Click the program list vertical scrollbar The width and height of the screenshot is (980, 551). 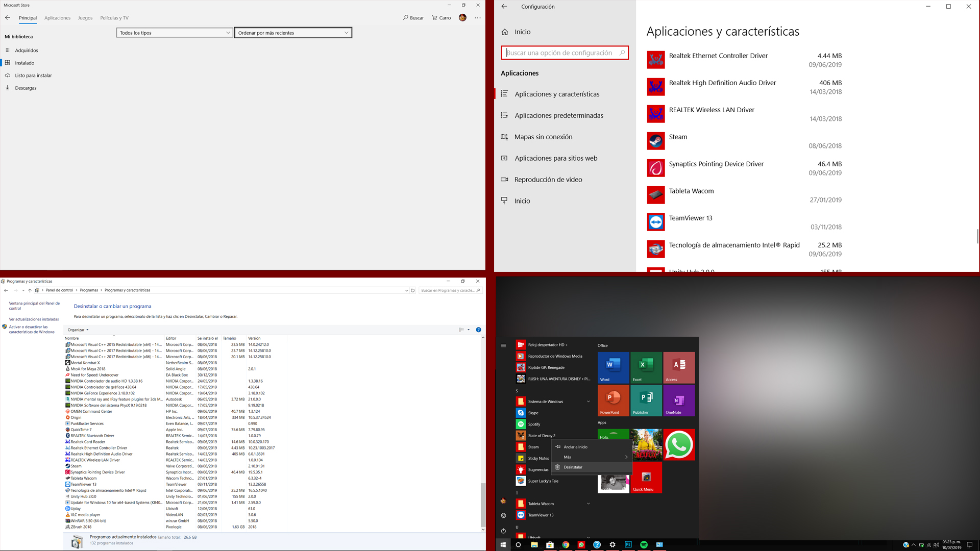click(483, 504)
